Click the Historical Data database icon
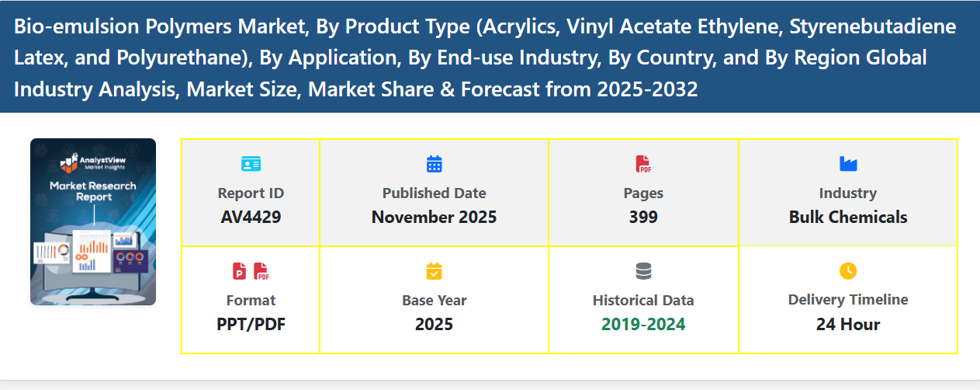Viewport: 980px width, 390px height. tap(643, 271)
